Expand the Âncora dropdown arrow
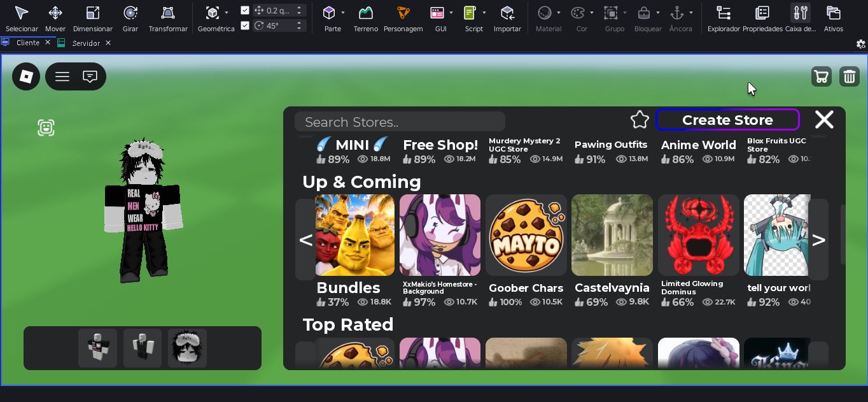Screen dimensions: 868x402 (x=691, y=13)
